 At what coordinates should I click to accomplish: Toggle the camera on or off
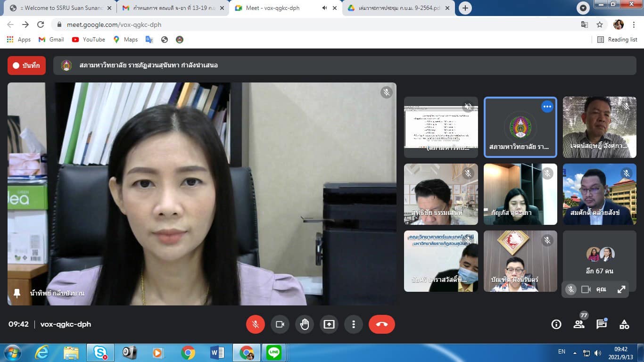coord(280,324)
